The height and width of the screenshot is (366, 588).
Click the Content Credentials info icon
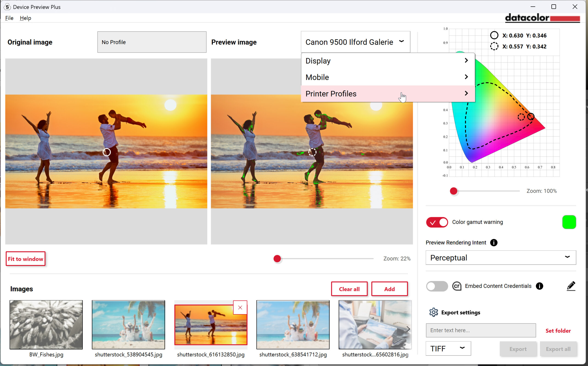pos(539,286)
